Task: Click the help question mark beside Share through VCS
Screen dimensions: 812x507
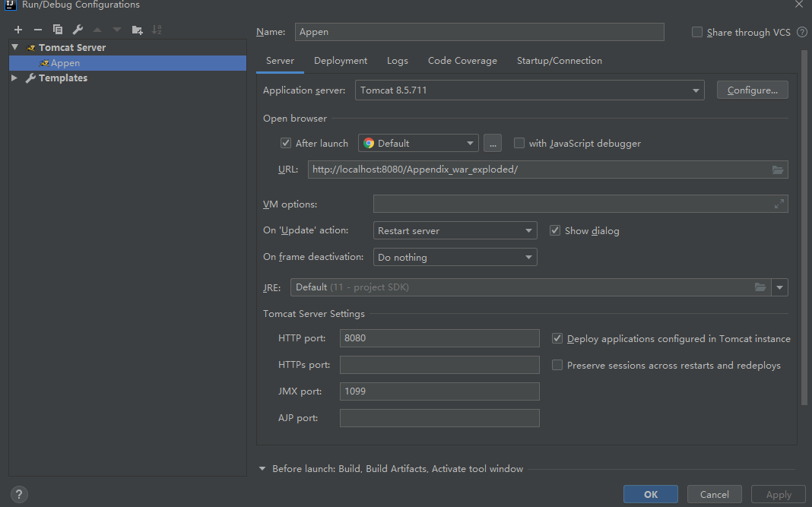Action: tap(801, 32)
